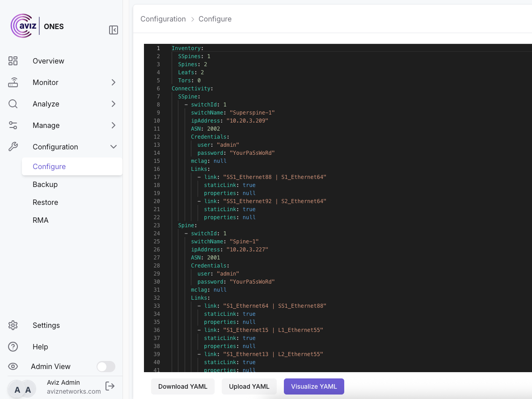Collapse the sidebar panel icon

pos(113,30)
